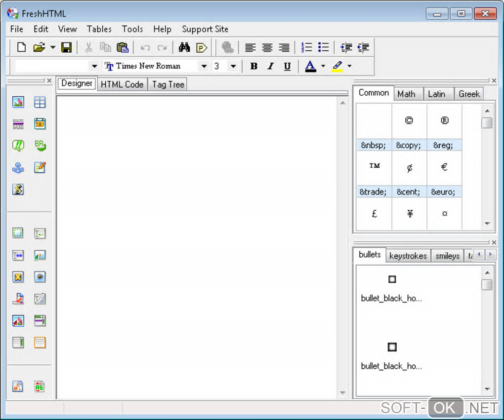Image resolution: width=504 pixels, height=420 pixels.
Task: Toggle Italic formatting
Action: point(270,66)
